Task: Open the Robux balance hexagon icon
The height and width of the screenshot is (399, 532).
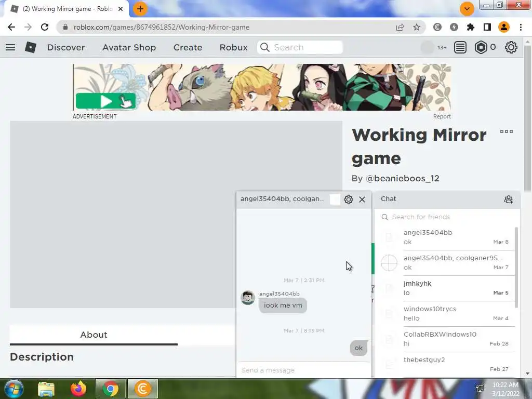Action: [481, 47]
